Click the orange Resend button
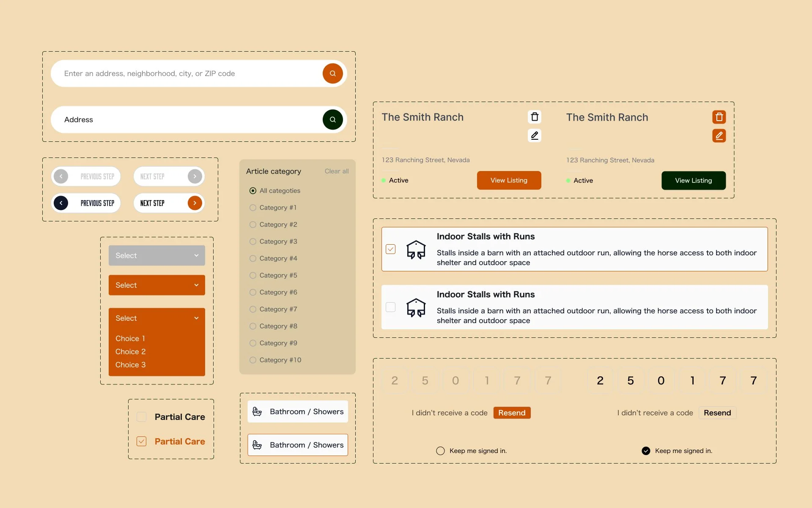 512,413
